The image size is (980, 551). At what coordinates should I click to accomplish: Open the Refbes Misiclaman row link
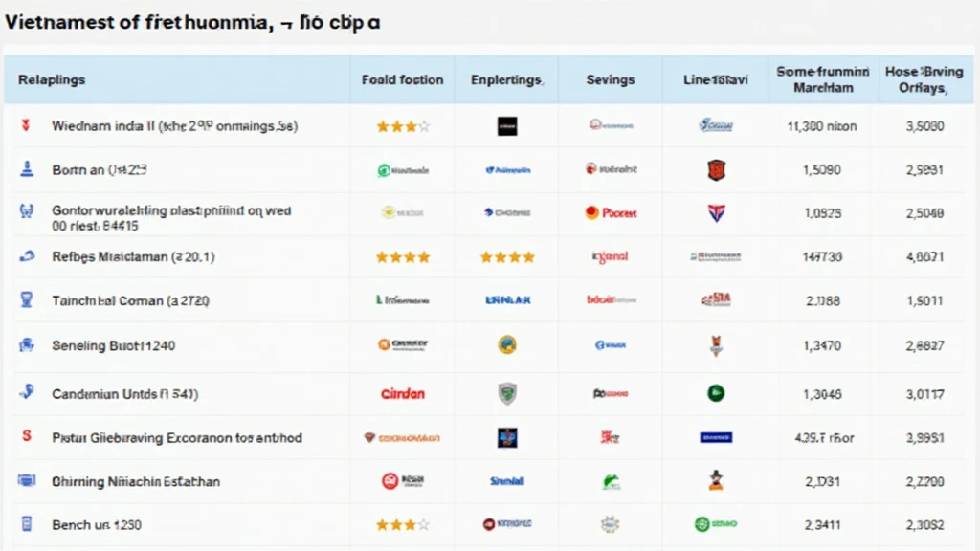[133, 256]
